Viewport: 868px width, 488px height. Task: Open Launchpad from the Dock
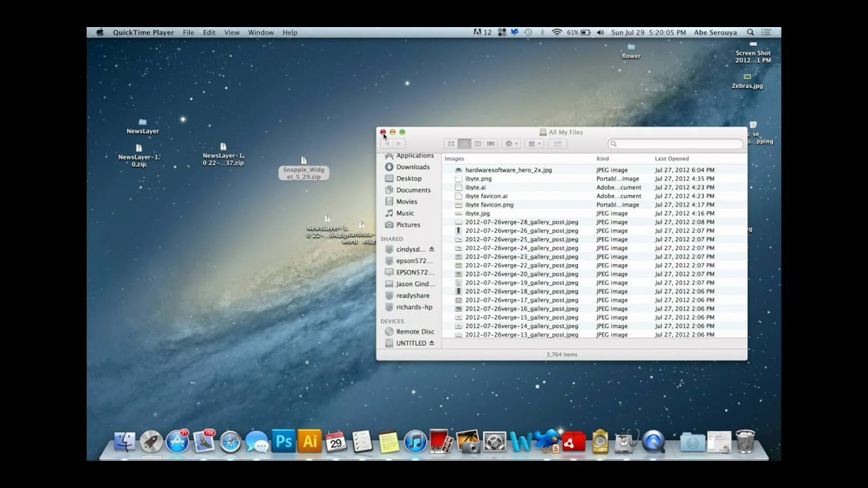[x=151, y=441]
